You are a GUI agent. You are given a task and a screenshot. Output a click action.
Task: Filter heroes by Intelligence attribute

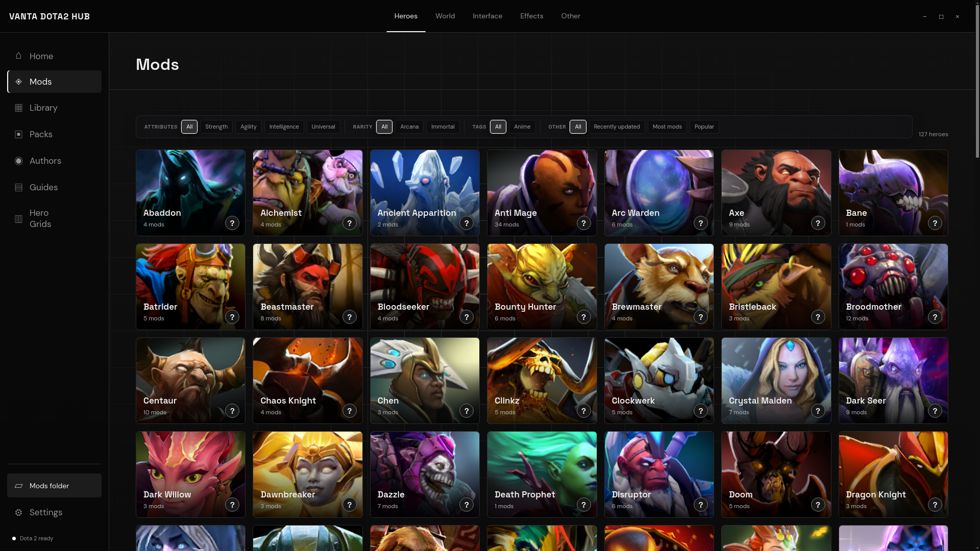(284, 127)
